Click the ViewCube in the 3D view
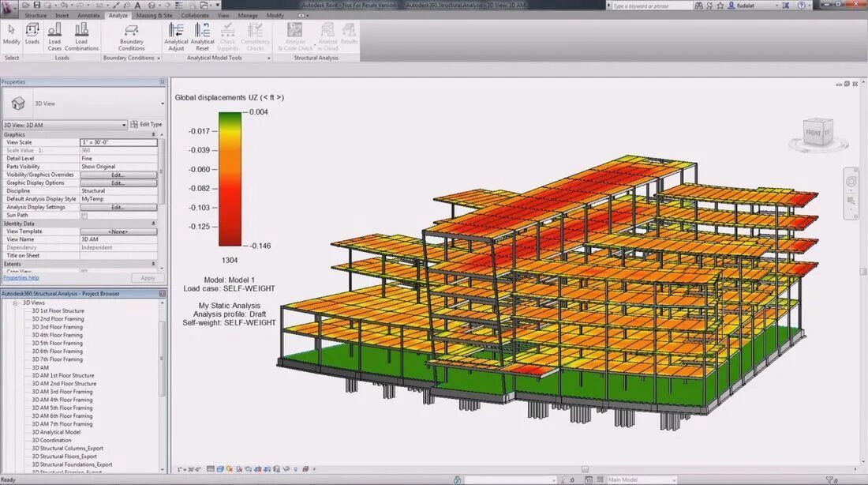This screenshot has height=485, width=868. pos(818,132)
